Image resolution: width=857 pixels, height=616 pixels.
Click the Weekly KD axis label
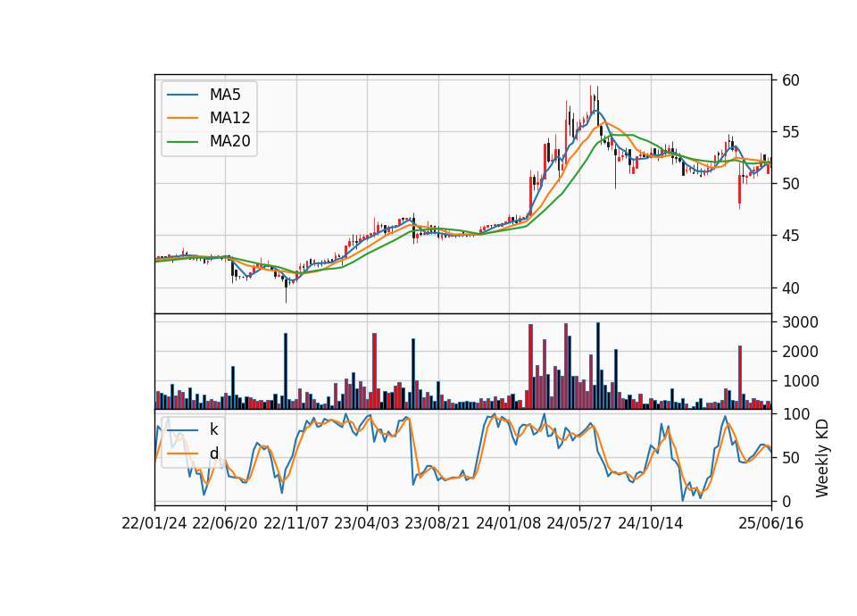[x=821, y=459]
